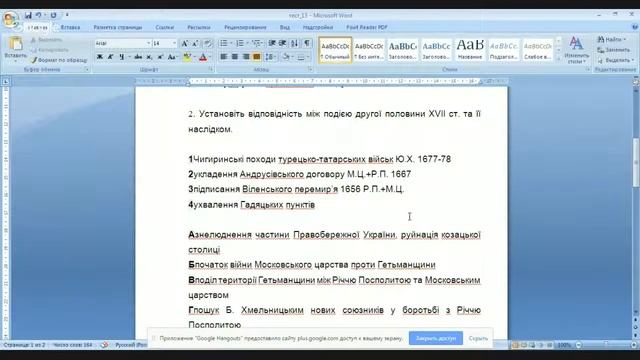
Task: Save document via quick access toolbar
Action: point(28,16)
